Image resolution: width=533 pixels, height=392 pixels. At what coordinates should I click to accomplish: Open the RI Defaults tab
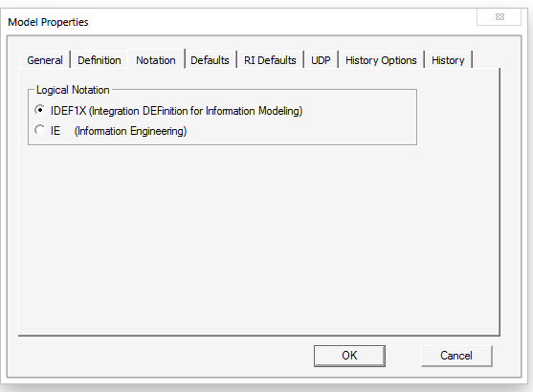point(270,60)
